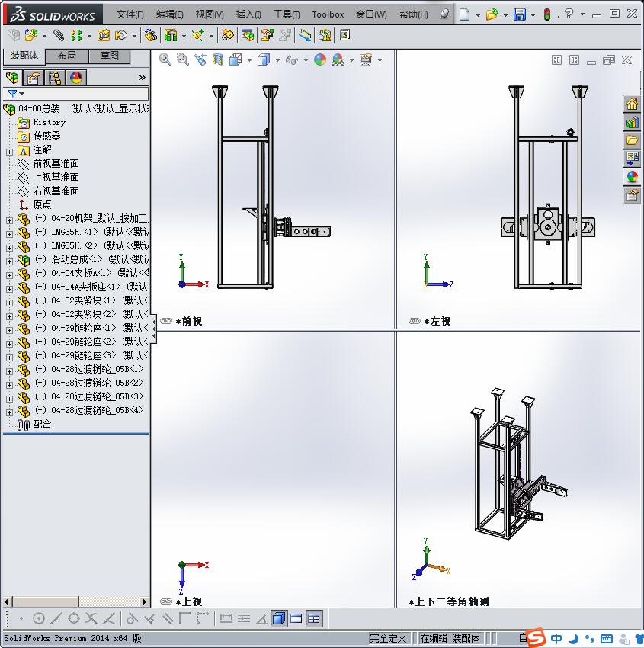This screenshot has height=648, width=644.
Task: Toggle grid display in sketch toolbar
Action: click(244, 619)
